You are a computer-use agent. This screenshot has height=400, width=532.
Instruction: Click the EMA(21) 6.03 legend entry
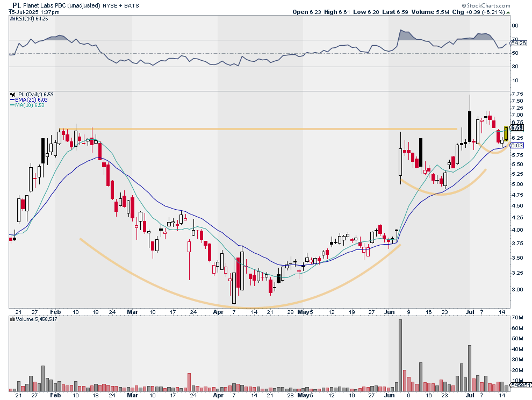pos(29,100)
